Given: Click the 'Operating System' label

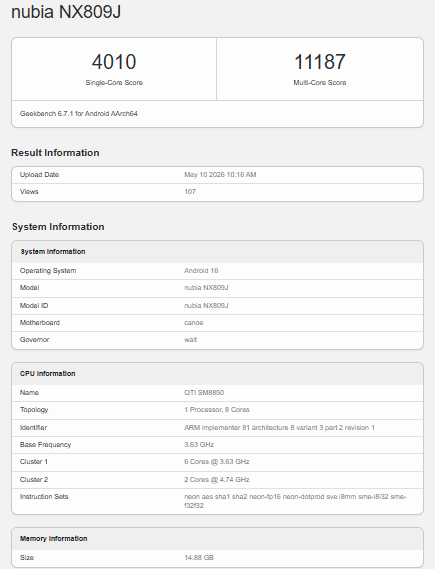Looking at the screenshot, I should (x=48, y=271).
